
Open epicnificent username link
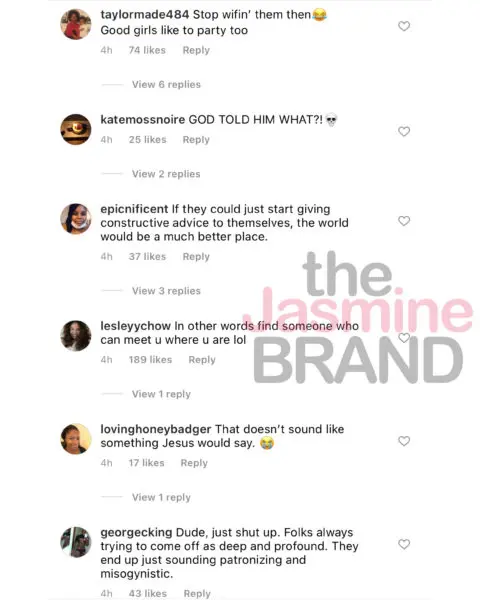(134, 209)
